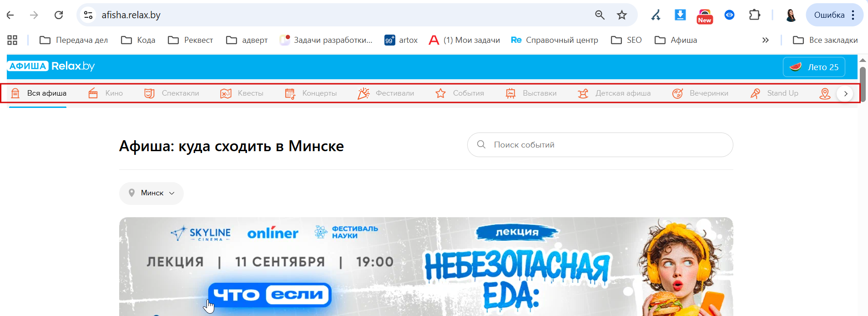The height and width of the screenshot is (316, 868).
Task: Click the search magnifier in Поиск событий
Action: 481,144
